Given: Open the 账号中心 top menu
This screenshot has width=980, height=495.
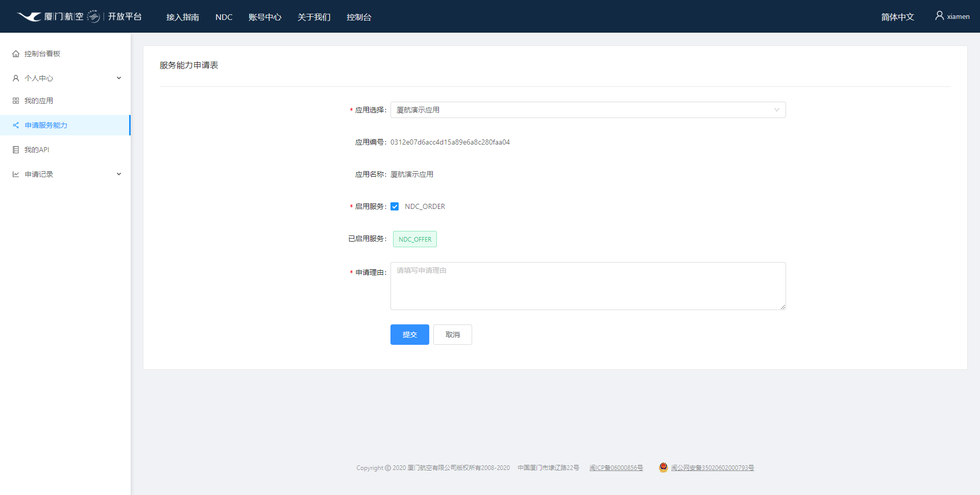Looking at the screenshot, I should [x=265, y=17].
